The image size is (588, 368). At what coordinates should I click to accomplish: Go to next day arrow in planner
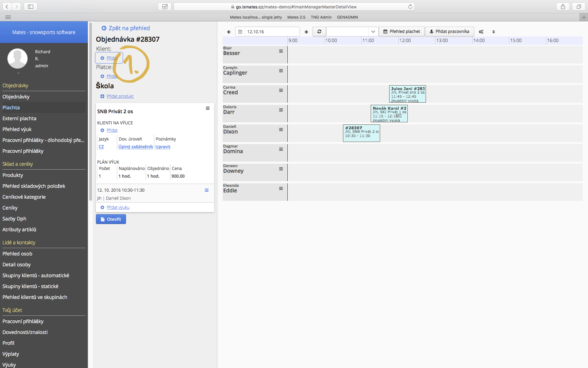[306, 32]
